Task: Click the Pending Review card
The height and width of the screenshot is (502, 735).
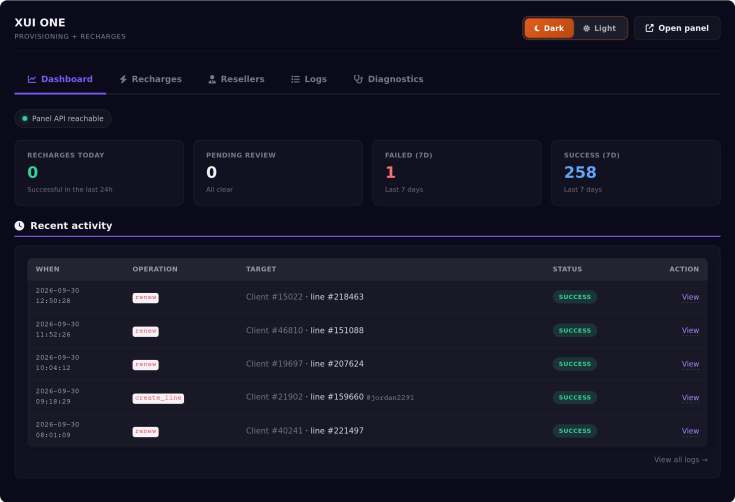Action: pyautogui.click(x=278, y=173)
